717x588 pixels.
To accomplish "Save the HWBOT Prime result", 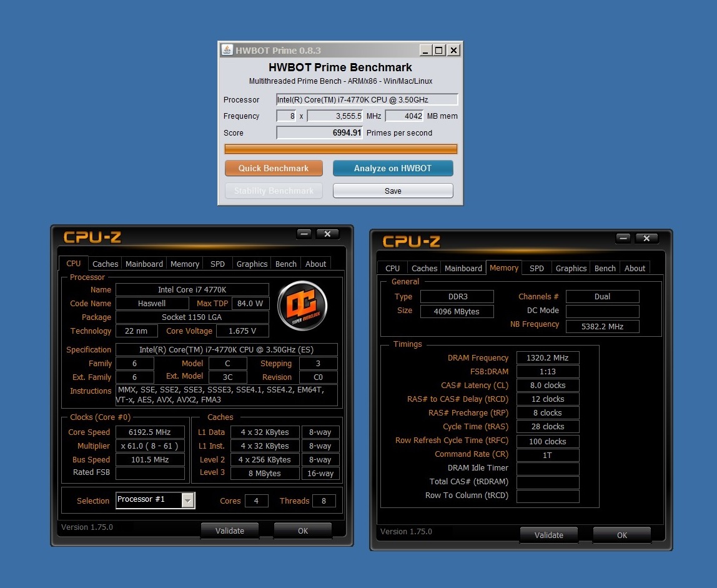I will pos(393,191).
